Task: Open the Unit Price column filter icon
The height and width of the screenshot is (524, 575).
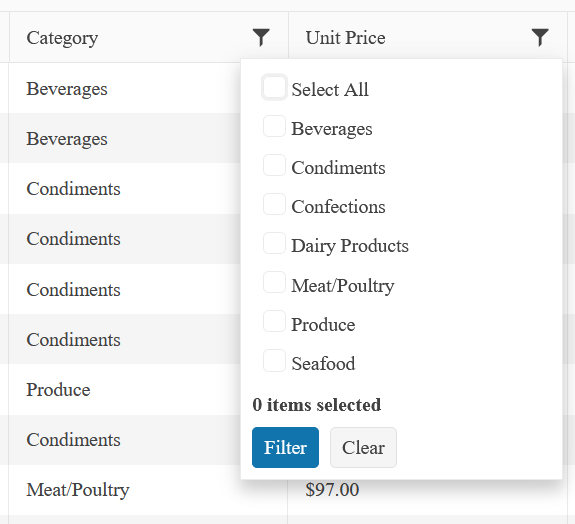Action: click(540, 37)
